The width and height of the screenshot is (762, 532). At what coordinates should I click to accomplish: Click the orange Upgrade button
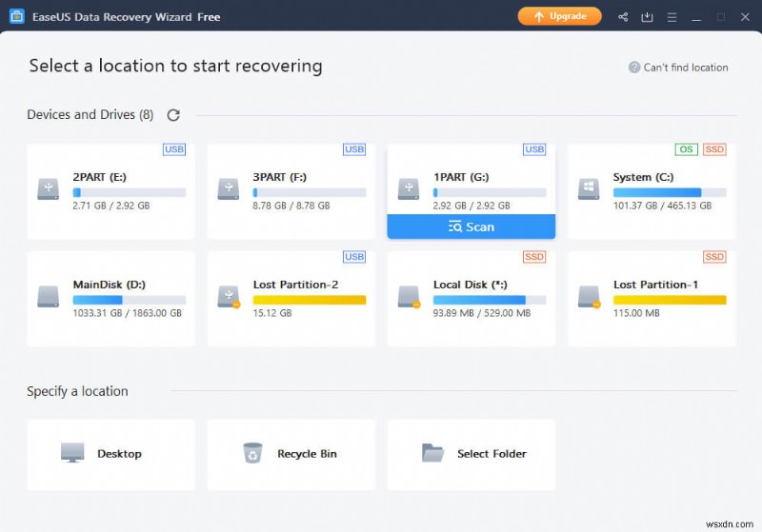(560, 16)
